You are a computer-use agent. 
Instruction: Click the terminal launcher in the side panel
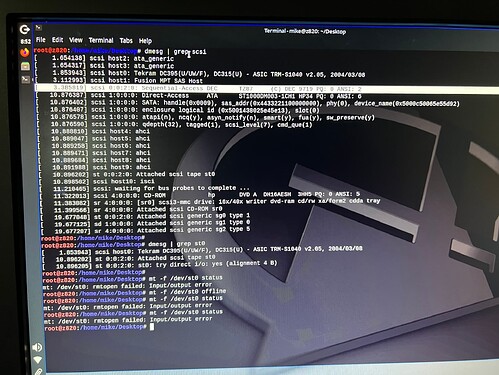(26, 79)
